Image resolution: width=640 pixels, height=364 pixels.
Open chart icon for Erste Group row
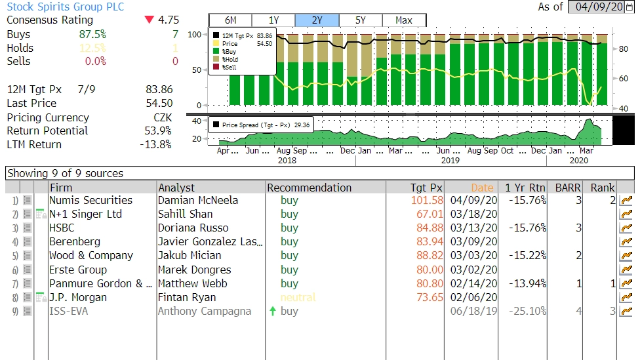626,270
